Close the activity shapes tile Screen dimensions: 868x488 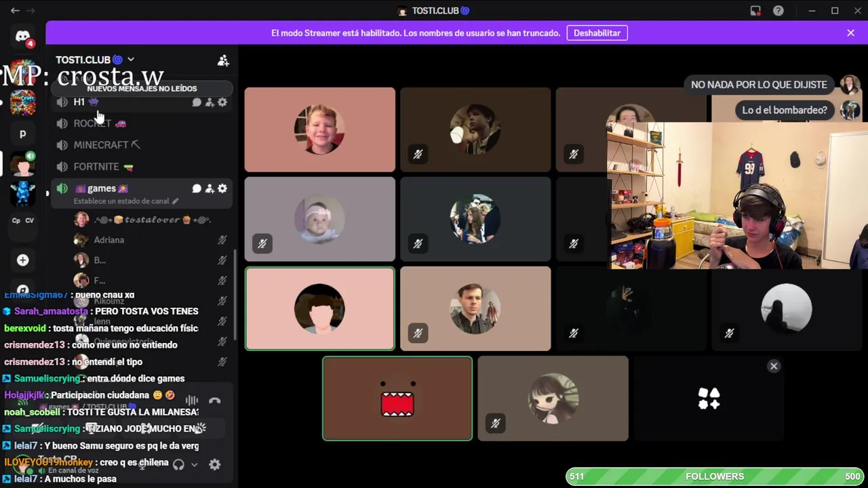click(774, 366)
